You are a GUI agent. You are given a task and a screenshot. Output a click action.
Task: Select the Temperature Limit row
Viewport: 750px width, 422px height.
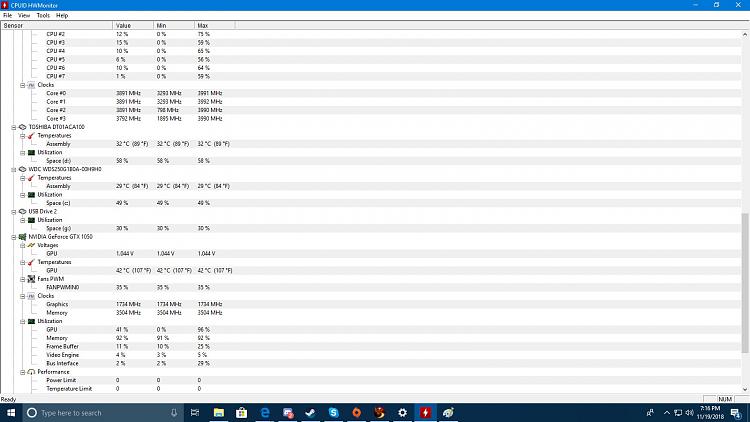pyautogui.click(x=371, y=389)
